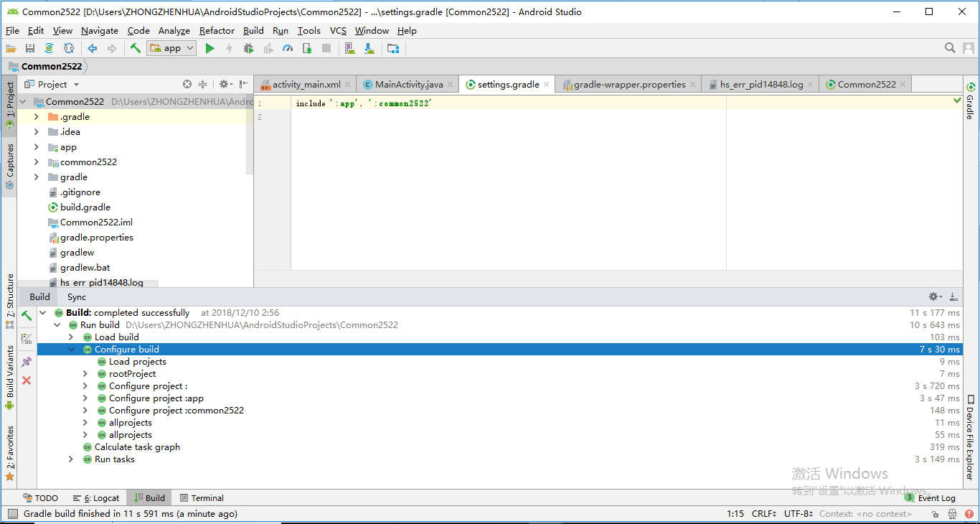
Task: Open the Gradle side panel
Action: (x=970, y=102)
